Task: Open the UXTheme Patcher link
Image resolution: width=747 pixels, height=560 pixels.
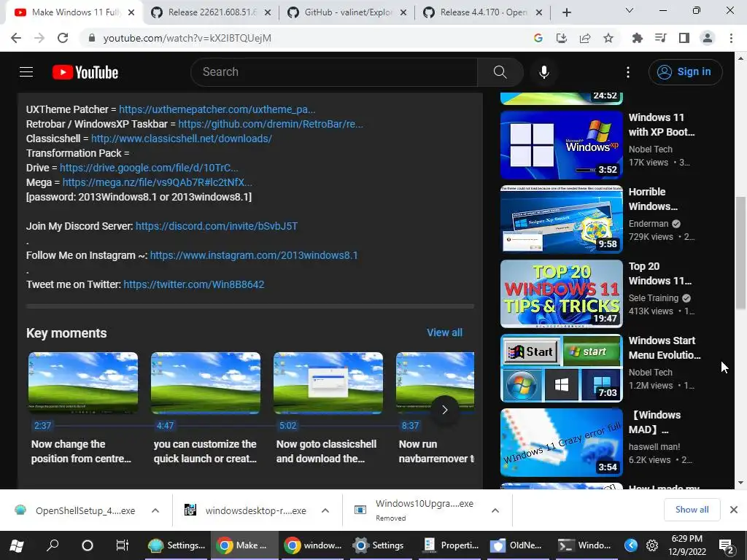Action: [217, 109]
